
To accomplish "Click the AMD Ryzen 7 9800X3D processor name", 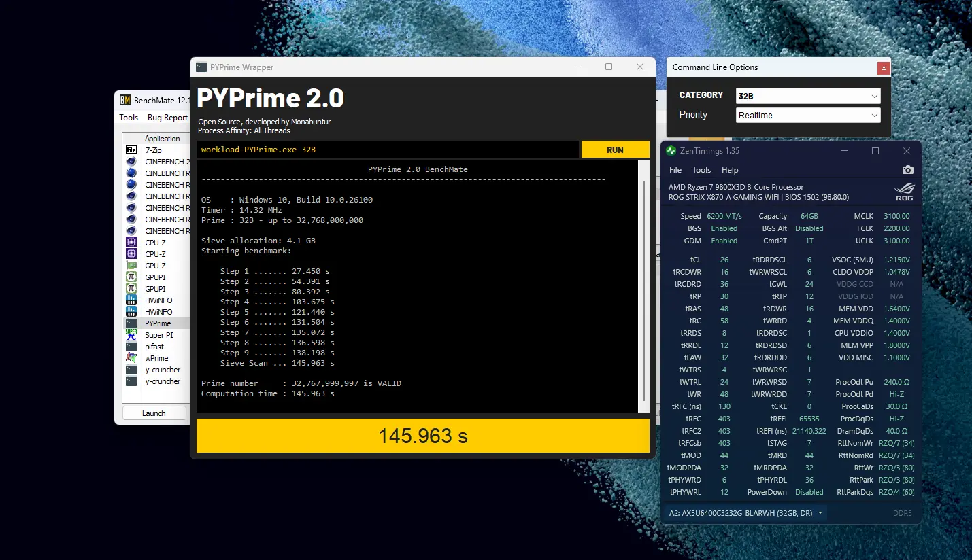I will click(736, 187).
